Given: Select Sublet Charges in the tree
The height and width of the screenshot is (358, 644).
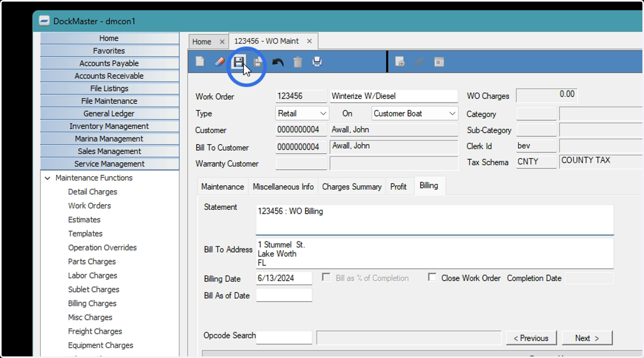Looking at the screenshot, I should (94, 289).
